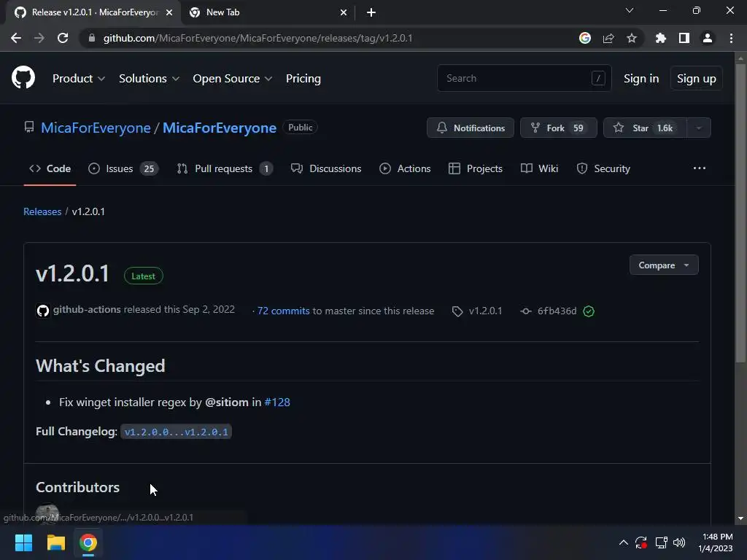Click the browser address bar URL
The width and height of the screenshot is (747, 560).
pyautogui.click(x=258, y=38)
